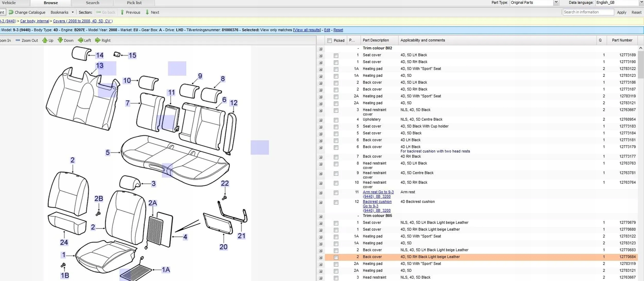Pan diagram with the Left arrow icon
The height and width of the screenshot is (281, 644).
click(80, 40)
